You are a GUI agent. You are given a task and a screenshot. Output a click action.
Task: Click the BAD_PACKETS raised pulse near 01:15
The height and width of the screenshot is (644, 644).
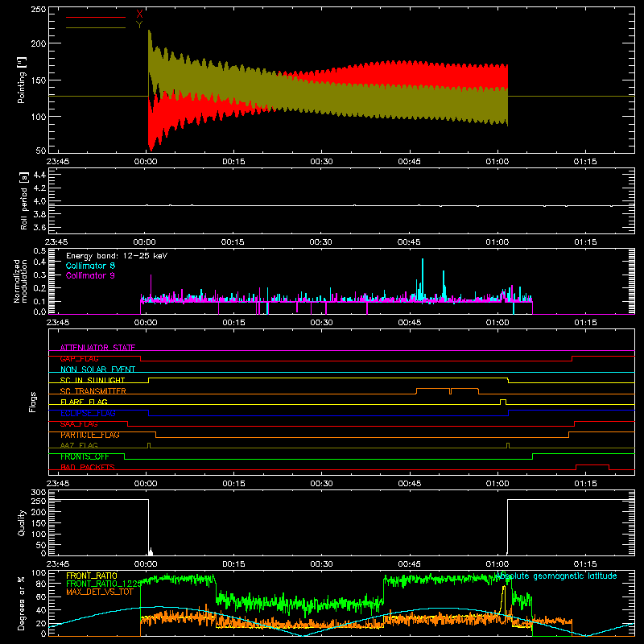[x=592, y=467]
